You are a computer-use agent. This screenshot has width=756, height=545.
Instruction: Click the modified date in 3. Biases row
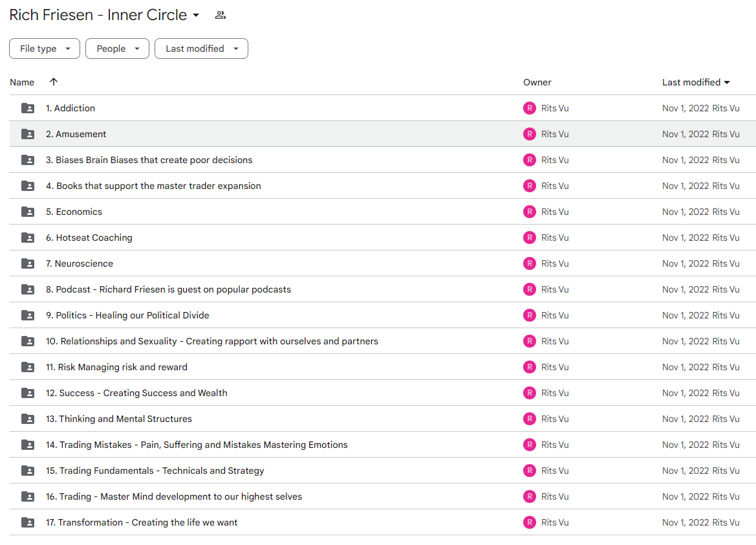pyautogui.click(x=686, y=160)
